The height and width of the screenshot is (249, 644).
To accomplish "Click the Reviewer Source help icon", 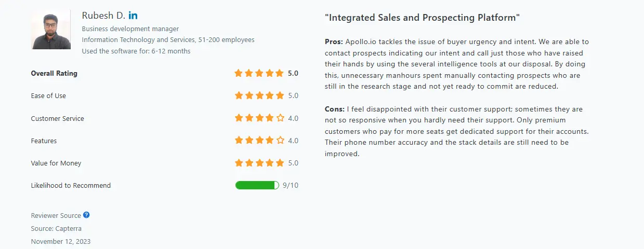I will 86,215.
